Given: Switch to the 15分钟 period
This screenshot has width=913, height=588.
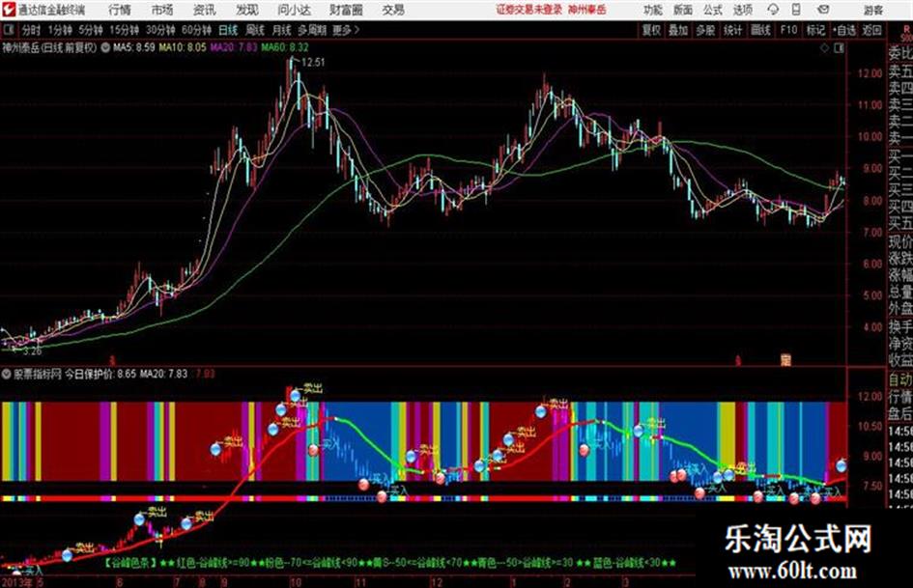Looking at the screenshot, I should point(124,30).
